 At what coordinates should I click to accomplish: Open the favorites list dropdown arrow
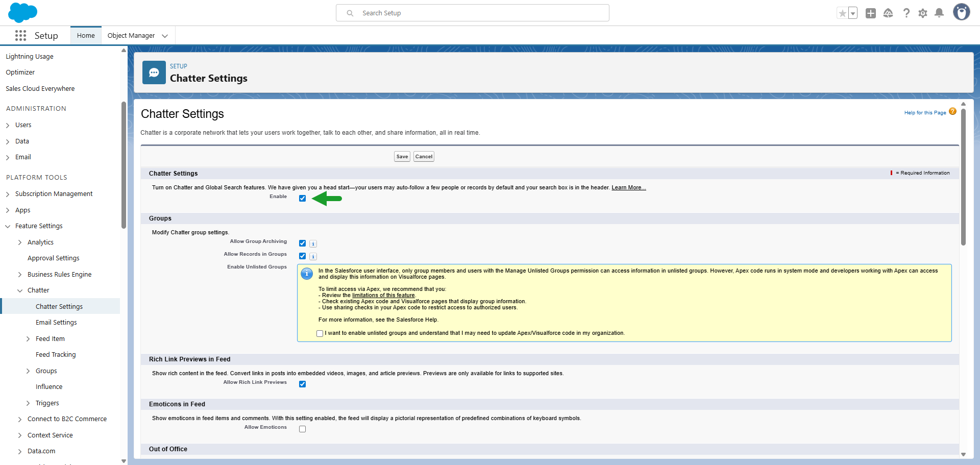tap(853, 13)
